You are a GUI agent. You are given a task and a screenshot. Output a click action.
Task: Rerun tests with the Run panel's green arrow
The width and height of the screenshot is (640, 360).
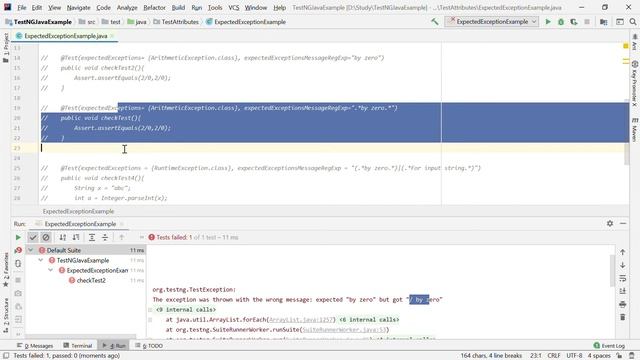(x=18, y=237)
